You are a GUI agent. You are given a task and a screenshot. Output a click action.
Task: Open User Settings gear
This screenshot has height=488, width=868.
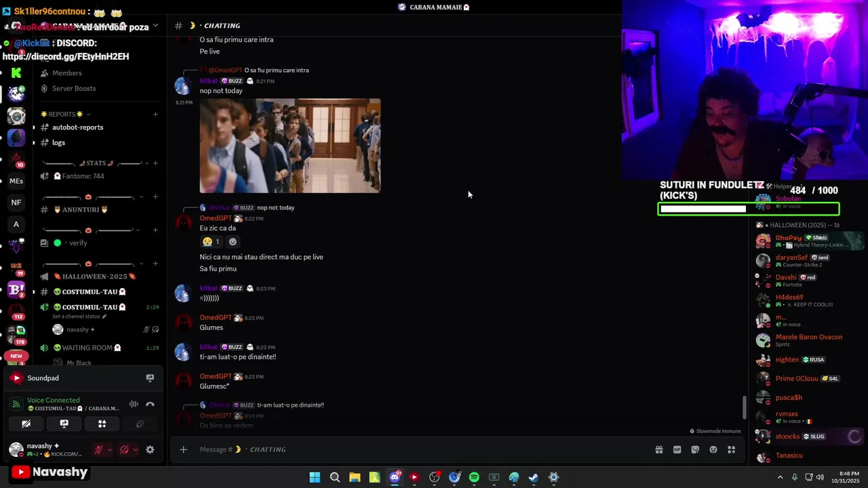coord(150,449)
